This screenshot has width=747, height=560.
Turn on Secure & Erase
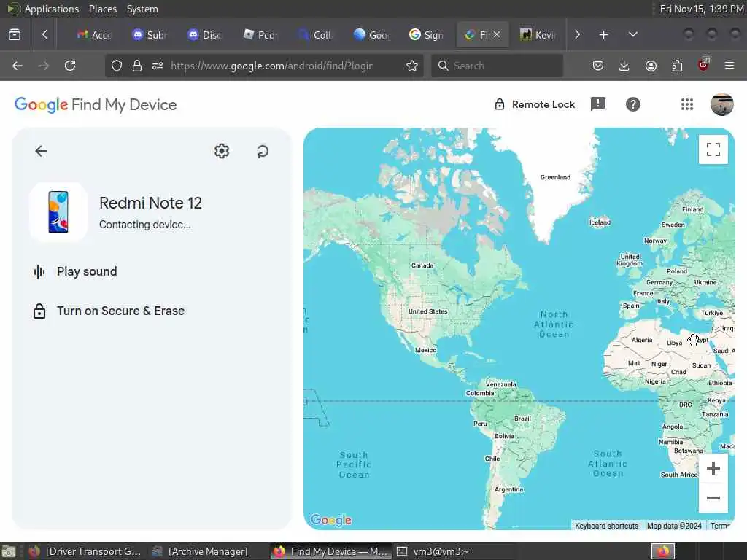pyautogui.click(x=109, y=311)
